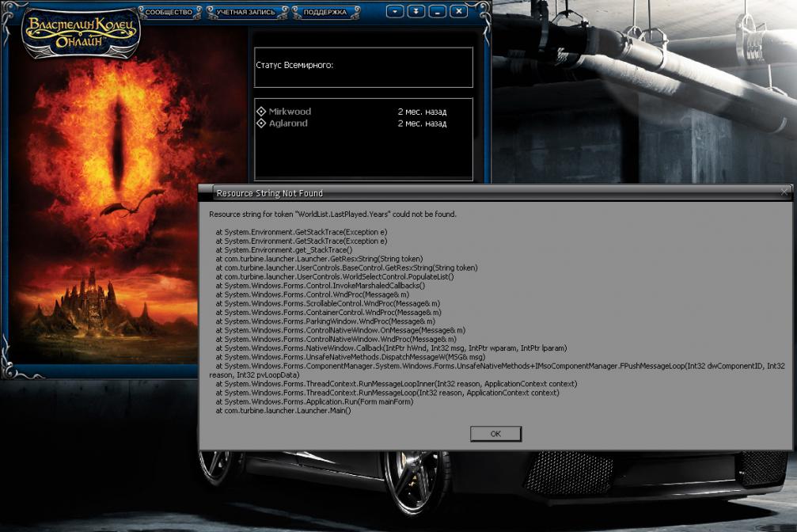Close the Resource String Not Found dialog
The image size is (797, 532).
pyautogui.click(x=784, y=192)
